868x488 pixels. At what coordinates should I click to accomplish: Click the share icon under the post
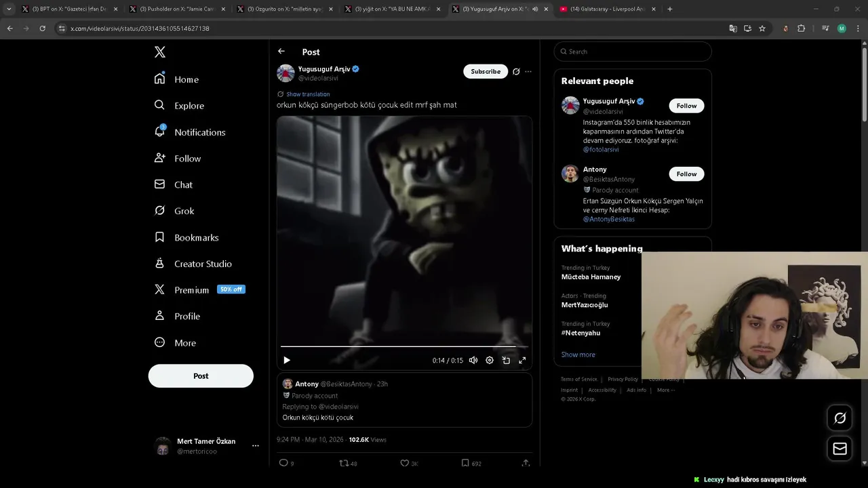[526, 463]
